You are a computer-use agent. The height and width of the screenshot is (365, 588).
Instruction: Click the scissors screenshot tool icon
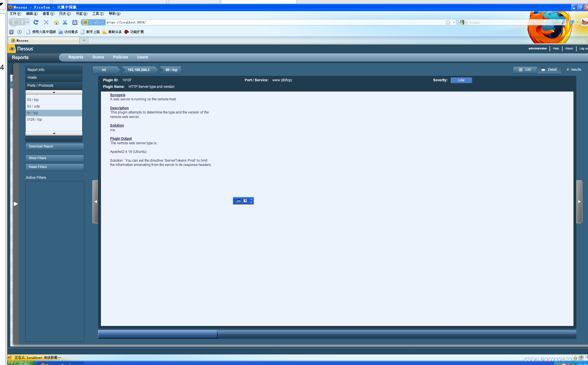point(65,22)
